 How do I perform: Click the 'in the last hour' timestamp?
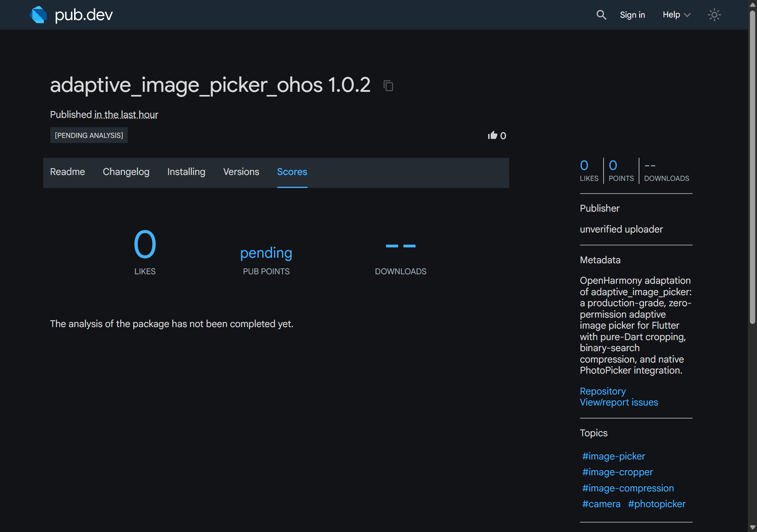[126, 115]
